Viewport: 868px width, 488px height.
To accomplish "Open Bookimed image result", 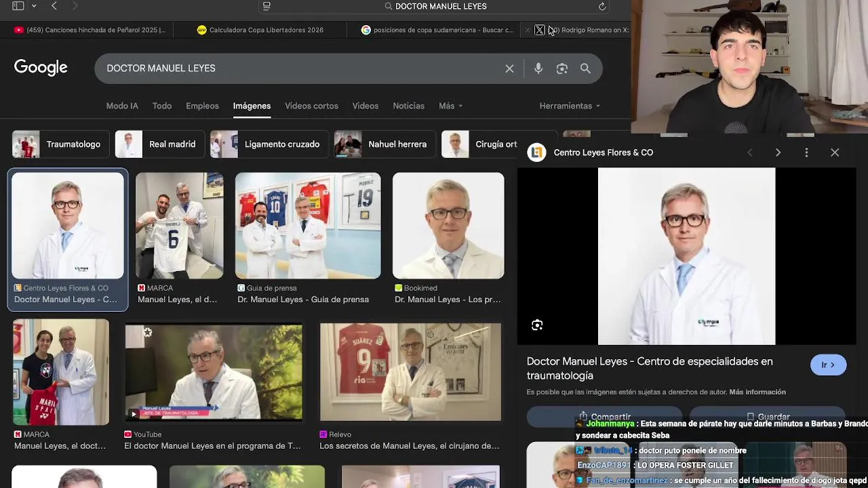I will tap(448, 226).
